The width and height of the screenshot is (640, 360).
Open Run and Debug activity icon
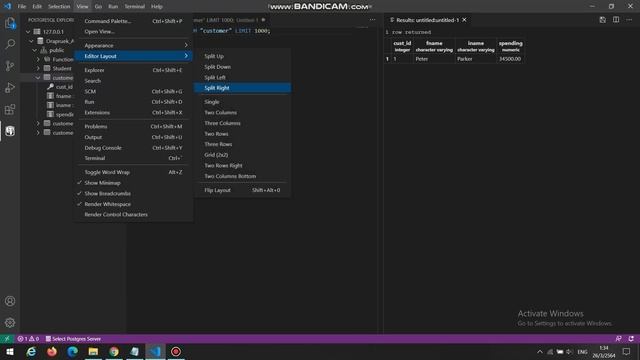tap(10, 87)
